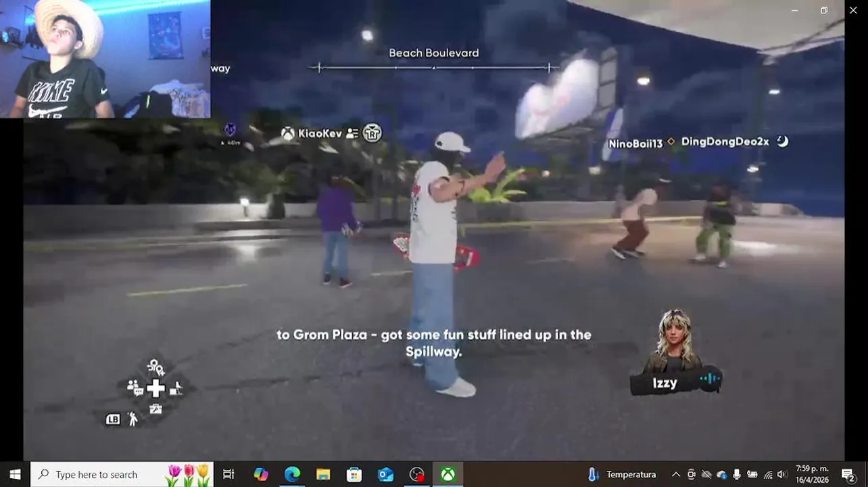Click the Xbox logo next to KiaoKev
The width and height of the screenshot is (868, 487).
[288, 133]
